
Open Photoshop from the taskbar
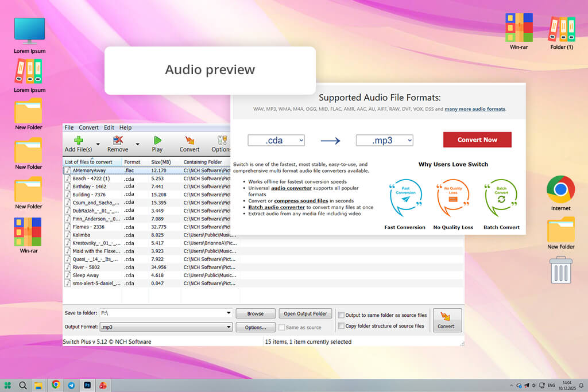coord(87,385)
